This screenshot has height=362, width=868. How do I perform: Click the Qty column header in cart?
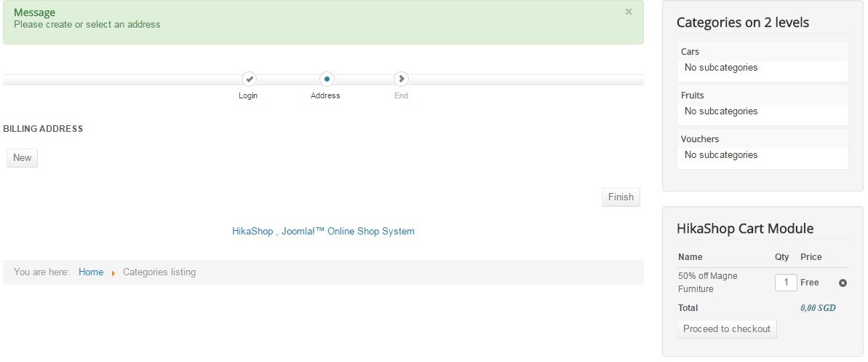click(781, 257)
